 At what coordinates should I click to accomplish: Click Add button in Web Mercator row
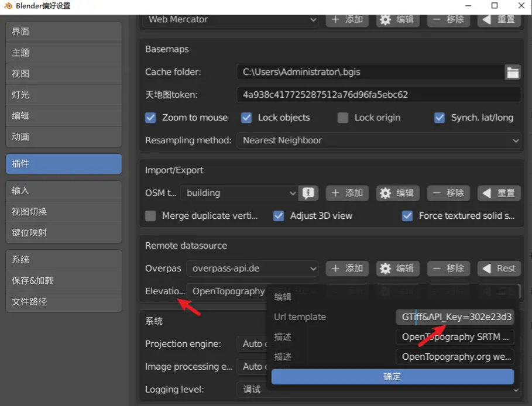pyautogui.click(x=347, y=20)
